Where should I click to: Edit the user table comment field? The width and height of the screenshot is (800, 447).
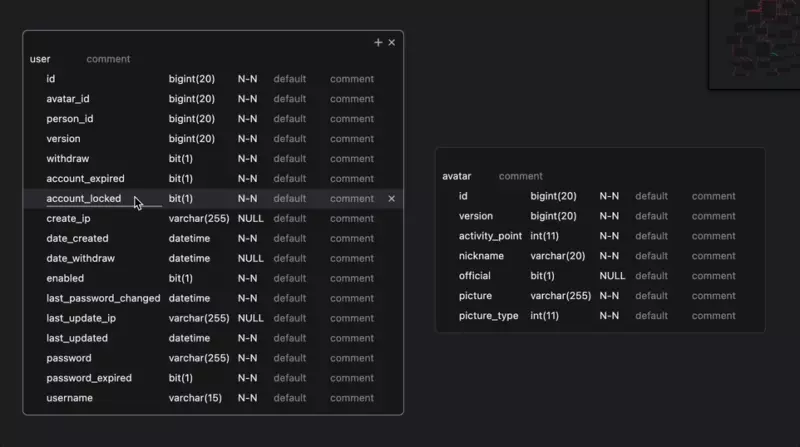108,59
